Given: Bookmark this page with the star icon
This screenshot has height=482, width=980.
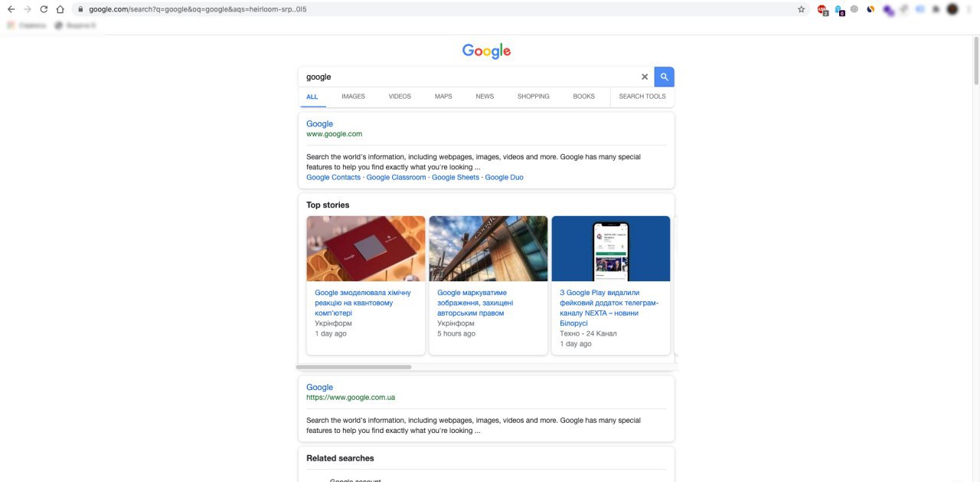Looking at the screenshot, I should click(x=801, y=9).
